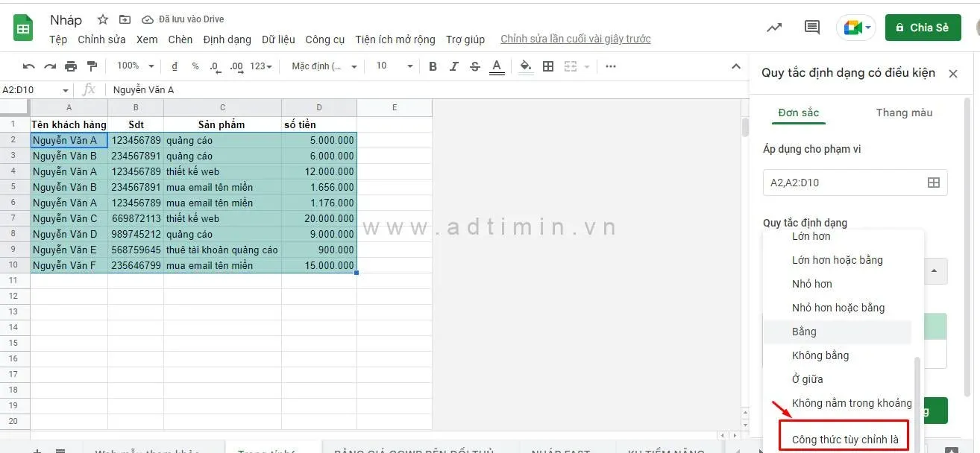Open the more toolbar options ellipsis

pyautogui.click(x=611, y=66)
